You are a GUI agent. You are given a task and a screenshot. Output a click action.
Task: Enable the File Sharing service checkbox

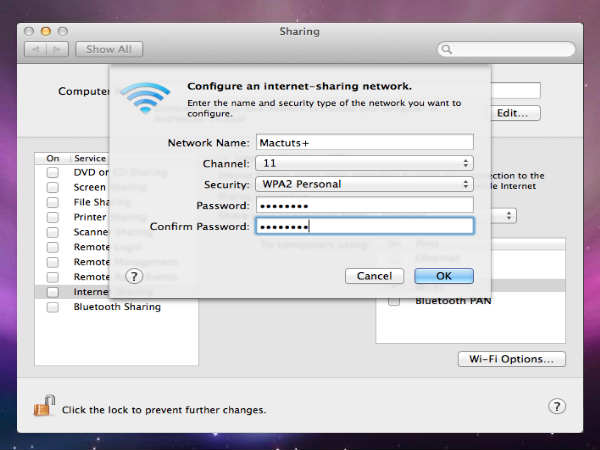pos(53,202)
